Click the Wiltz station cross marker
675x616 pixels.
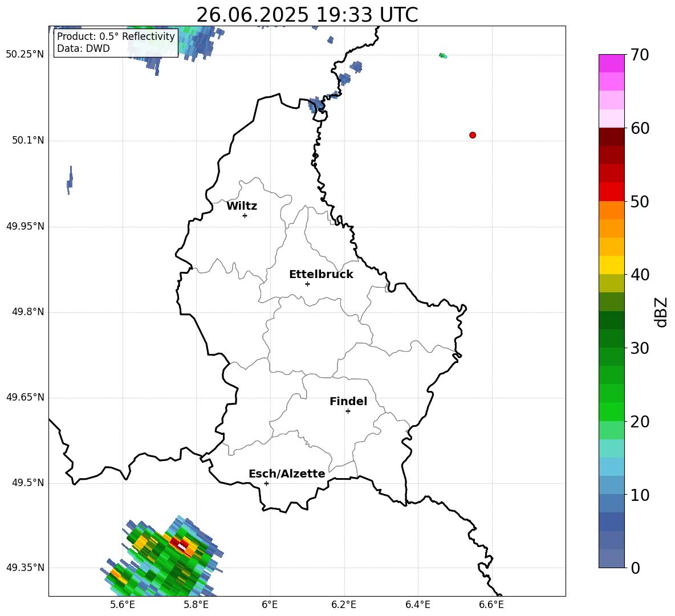pos(245,215)
